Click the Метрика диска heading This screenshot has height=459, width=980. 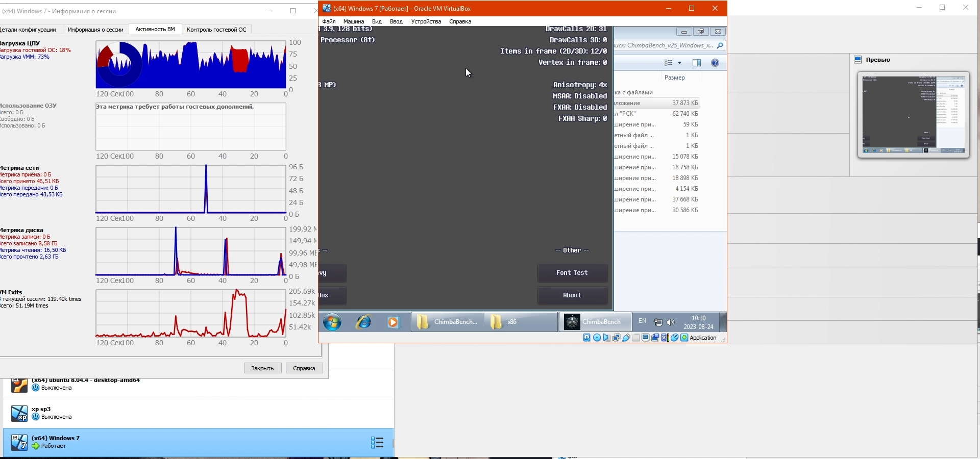21,230
